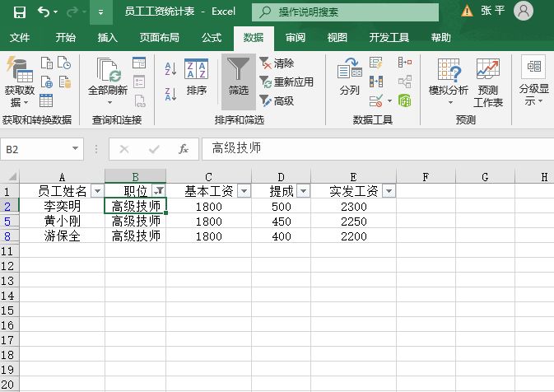Click the warning triangle icon beside 张平

pos(467,11)
